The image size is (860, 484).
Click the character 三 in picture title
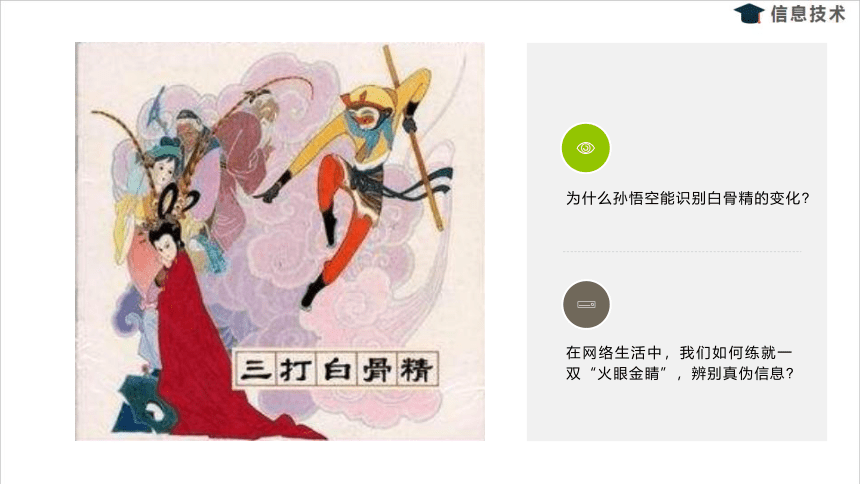(256, 369)
